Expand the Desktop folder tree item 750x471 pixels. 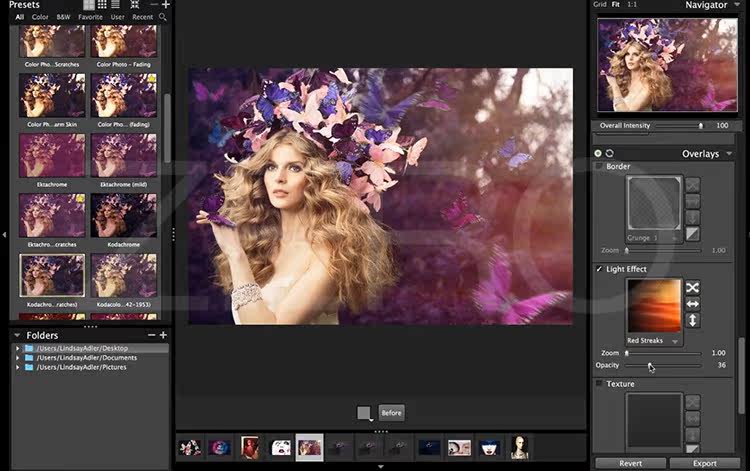pos(17,348)
